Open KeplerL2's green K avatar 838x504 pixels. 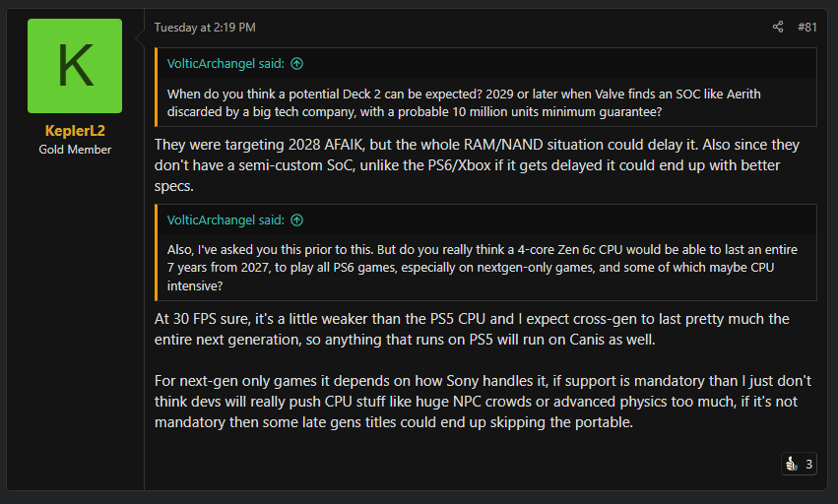(75, 66)
